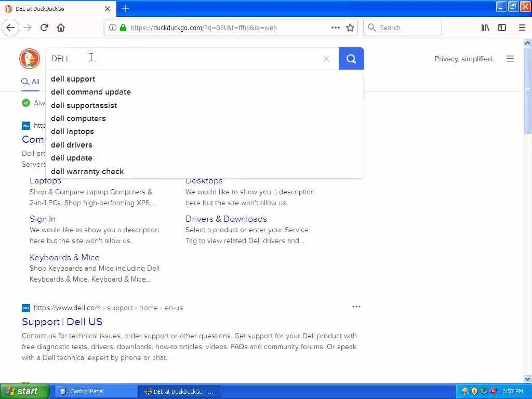Open the Library bookmarks icon
The width and height of the screenshot is (532, 399).
click(485, 28)
